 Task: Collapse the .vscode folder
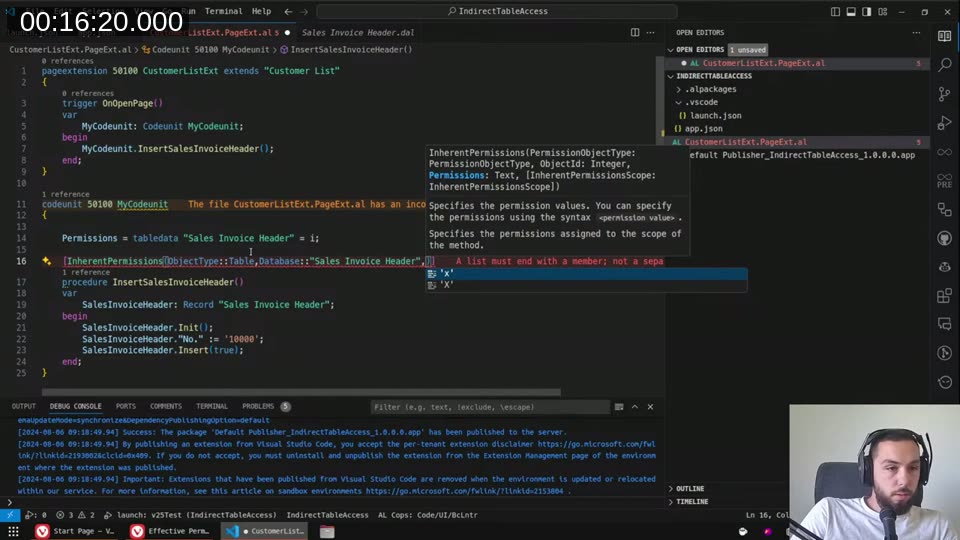(x=701, y=102)
